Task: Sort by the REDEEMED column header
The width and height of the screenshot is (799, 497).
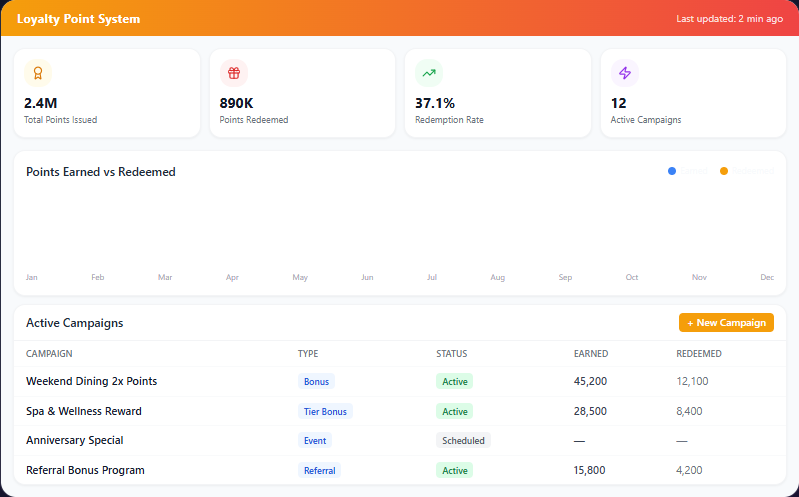Action: click(699, 353)
